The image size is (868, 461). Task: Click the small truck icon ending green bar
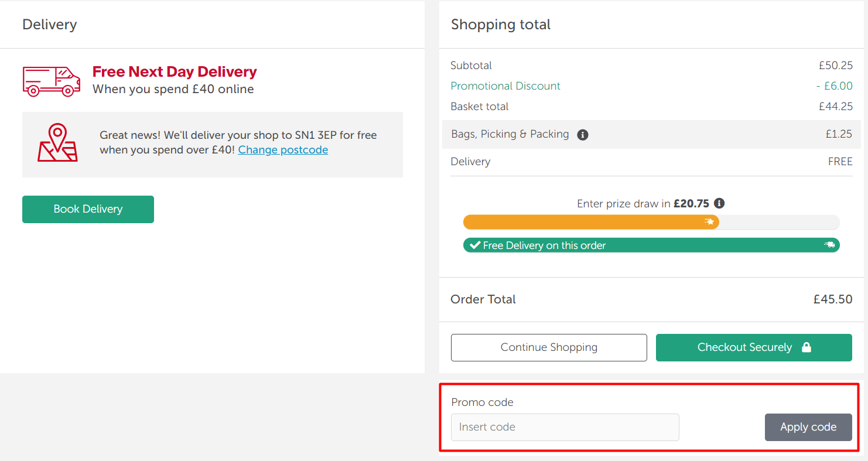coord(829,245)
